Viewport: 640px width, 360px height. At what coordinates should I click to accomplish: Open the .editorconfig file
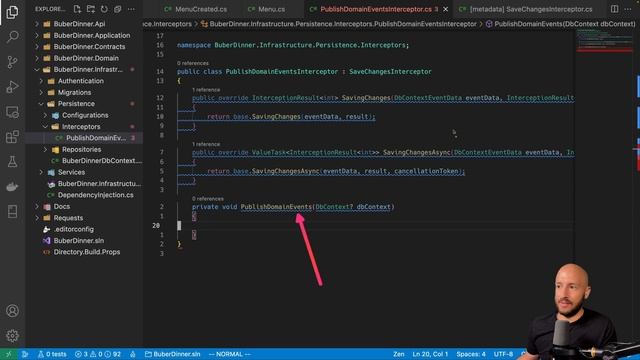pyautogui.click(x=73, y=229)
